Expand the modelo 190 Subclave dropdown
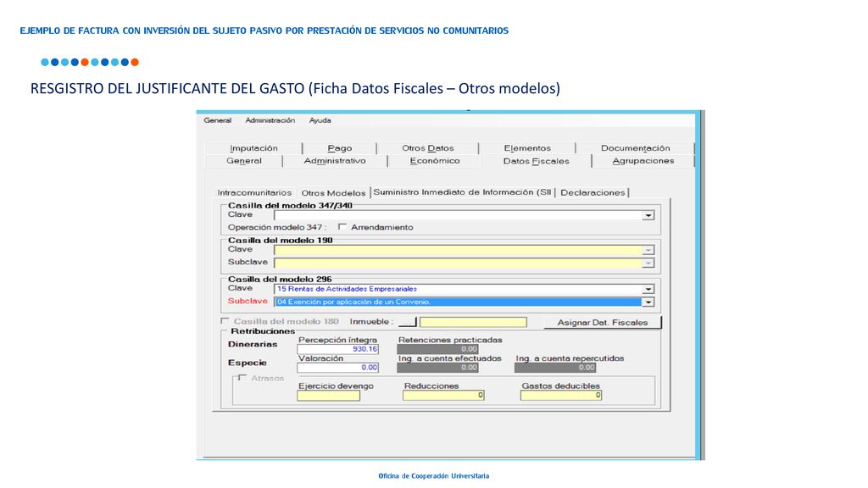Viewport: 868px width, 488px height. point(648,263)
